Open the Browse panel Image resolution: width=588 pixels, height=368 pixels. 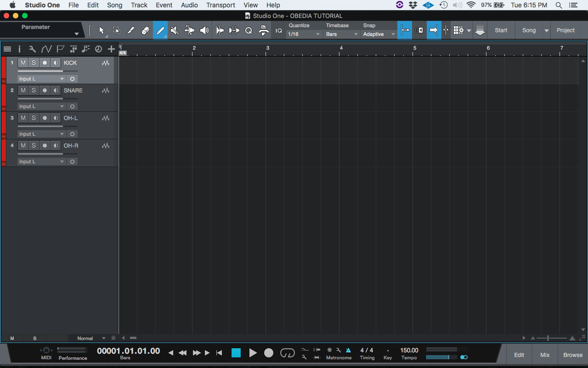click(x=572, y=355)
